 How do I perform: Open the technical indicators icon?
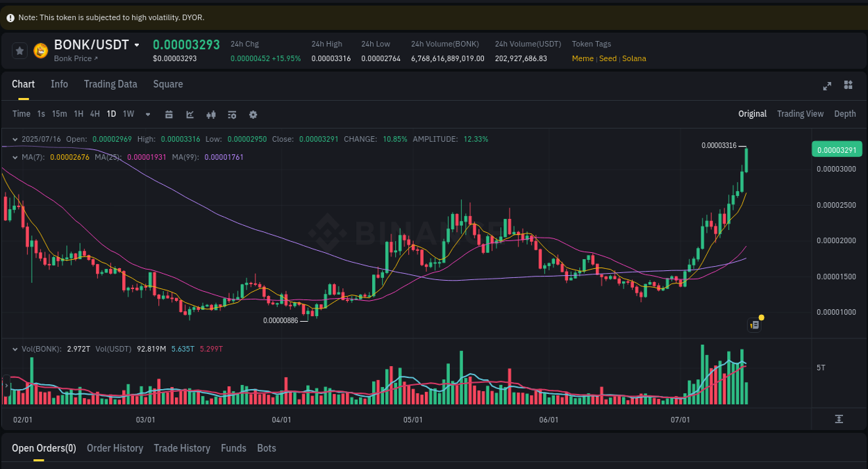211,114
